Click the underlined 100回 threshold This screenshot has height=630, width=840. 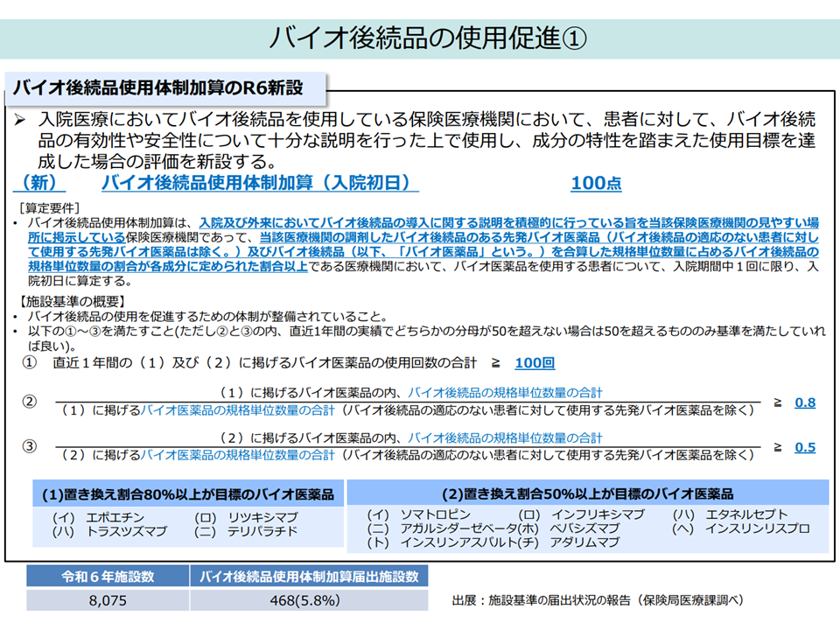click(x=534, y=362)
